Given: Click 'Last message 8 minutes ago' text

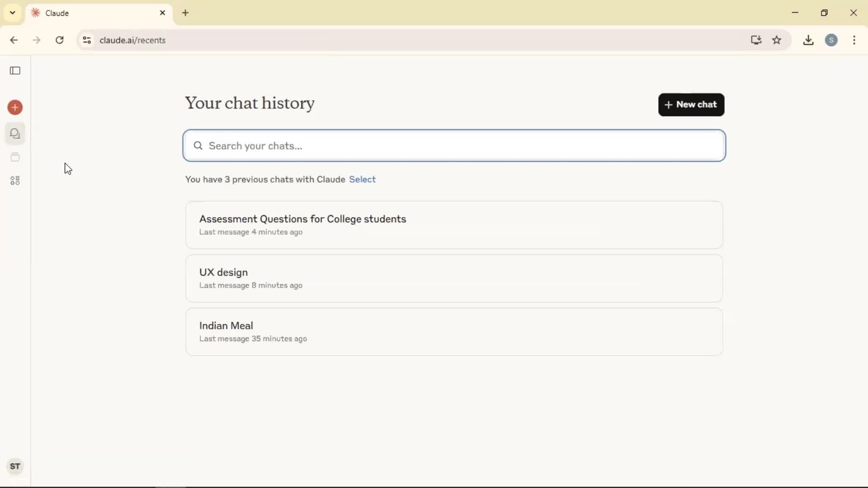Looking at the screenshot, I should 251,286.
